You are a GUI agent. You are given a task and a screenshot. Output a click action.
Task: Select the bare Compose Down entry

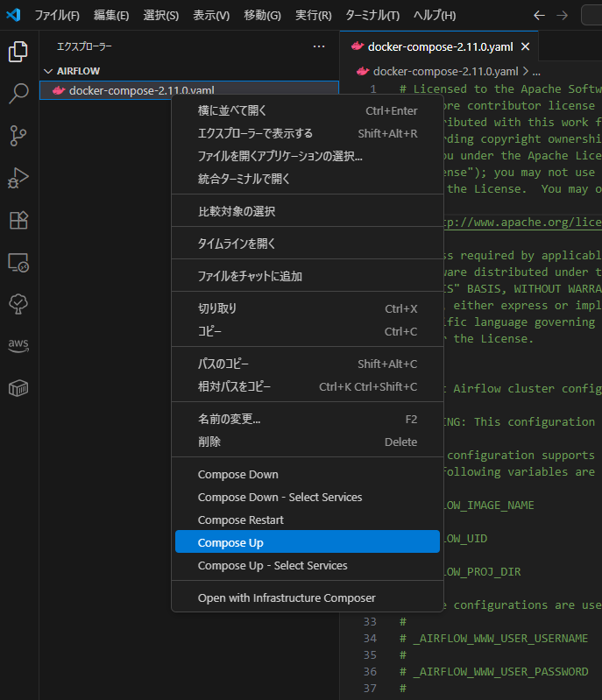pyautogui.click(x=308, y=475)
